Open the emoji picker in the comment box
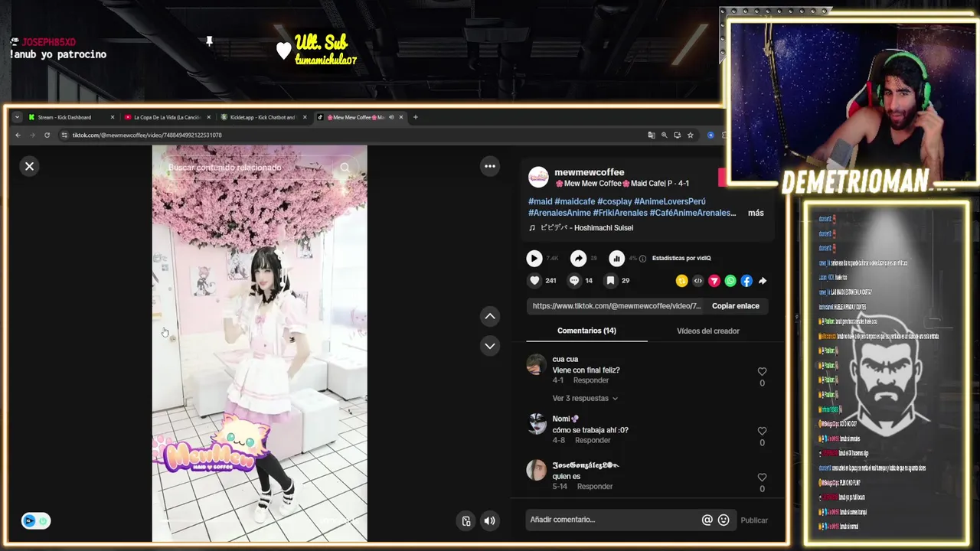 click(724, 520)
